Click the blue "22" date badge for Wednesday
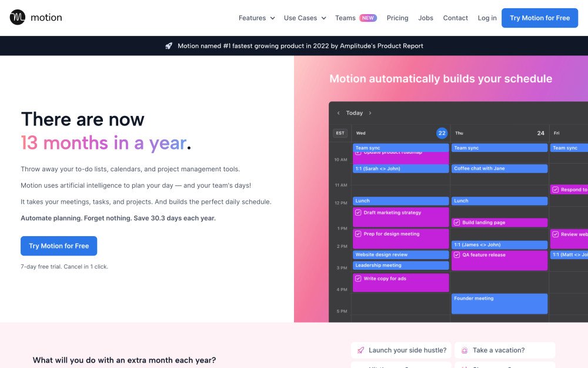588x368 pixels. [x=442, y=133]
